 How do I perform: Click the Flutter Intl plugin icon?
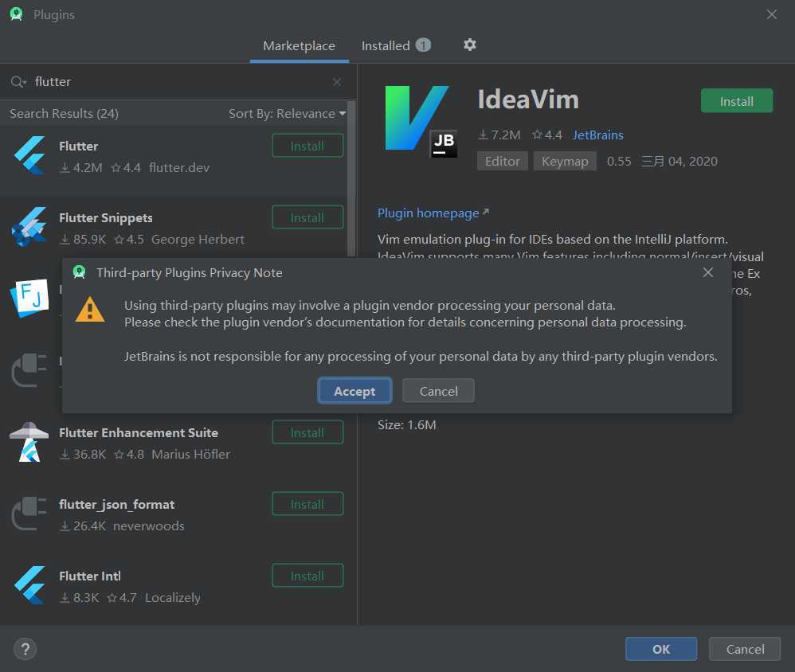[x=29, y=585]
